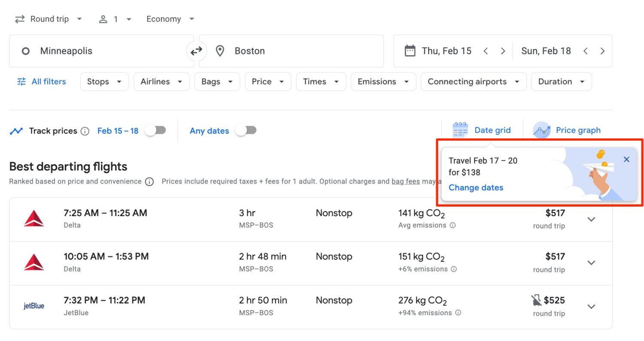Expand the 7:25 AM Delta flight details
The image size is (644, 341).
click(591, 219)
